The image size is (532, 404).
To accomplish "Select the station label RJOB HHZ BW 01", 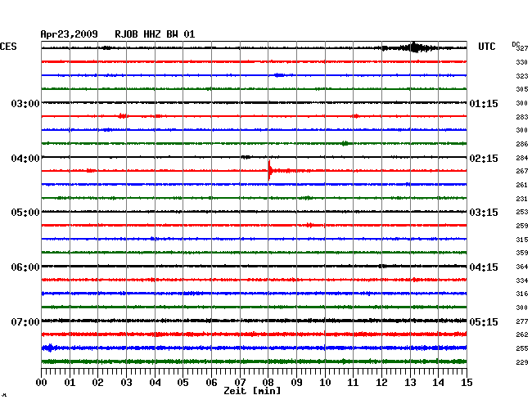I will coord(155,34).
